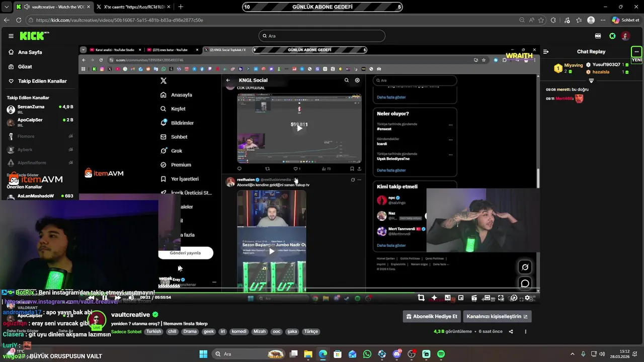Show hidden system tray icons
The height and width of the screenshot is (362, 644).
[573, 354]
